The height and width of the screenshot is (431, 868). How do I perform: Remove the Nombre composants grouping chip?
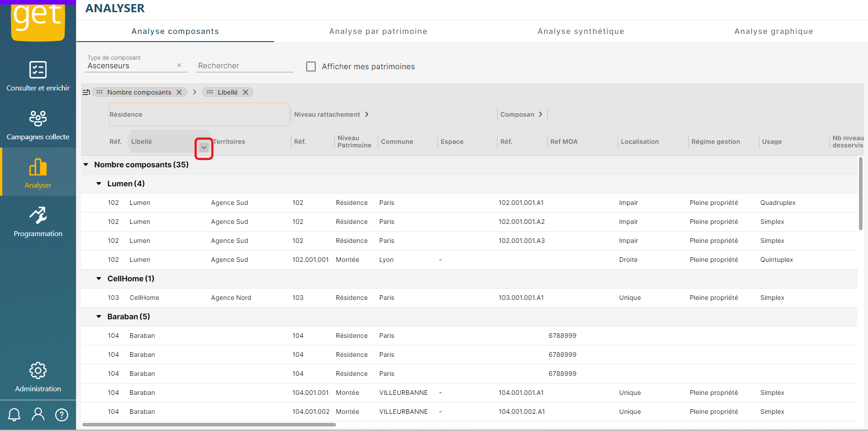coord(180,92)
